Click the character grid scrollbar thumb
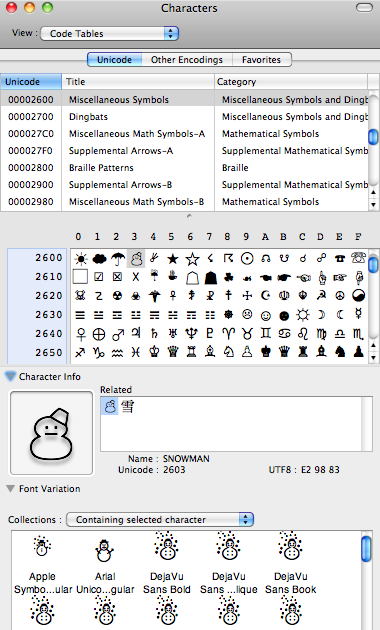This screenshot has height=630, width=380. [373, 264]
